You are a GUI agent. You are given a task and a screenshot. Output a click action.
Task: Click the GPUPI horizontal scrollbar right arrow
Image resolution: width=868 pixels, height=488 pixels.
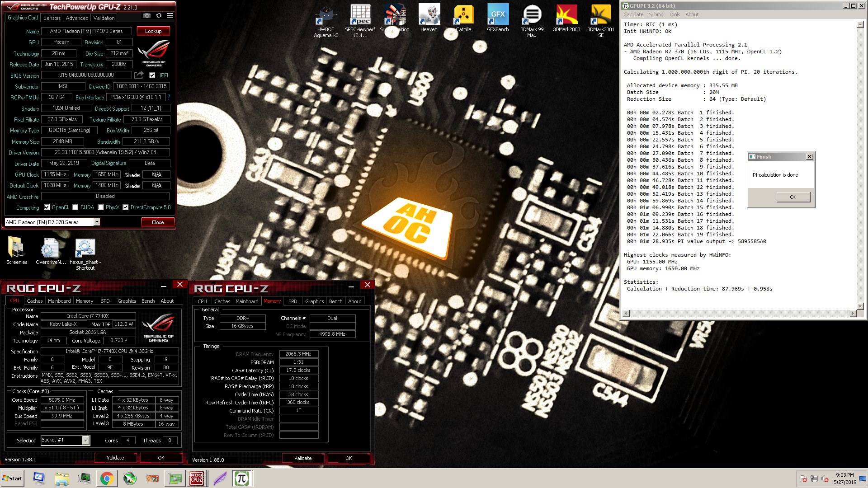coord(853,313)
